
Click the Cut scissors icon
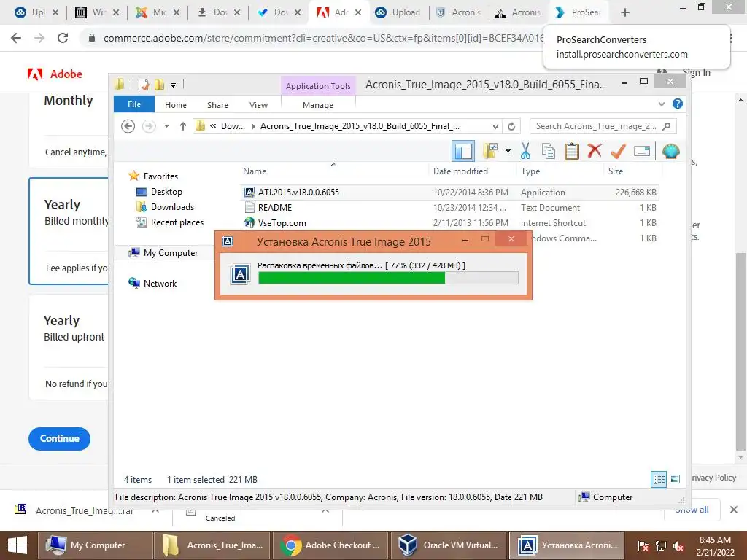525,152
